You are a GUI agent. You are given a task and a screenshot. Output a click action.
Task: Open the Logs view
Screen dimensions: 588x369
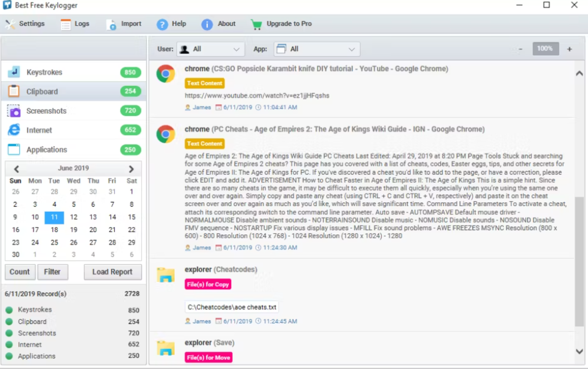click(75, 24)
